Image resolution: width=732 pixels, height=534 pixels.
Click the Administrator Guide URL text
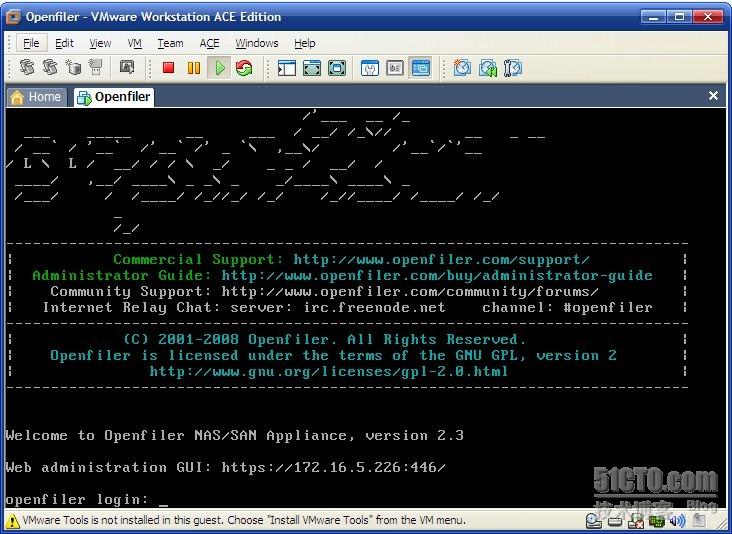[x=437, y=275]
